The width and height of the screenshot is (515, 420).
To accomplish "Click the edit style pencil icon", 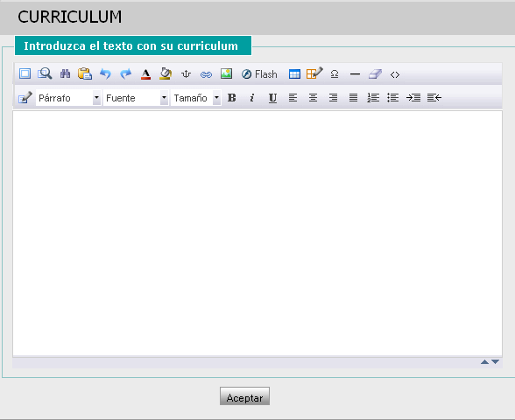I will click(25, 97).
